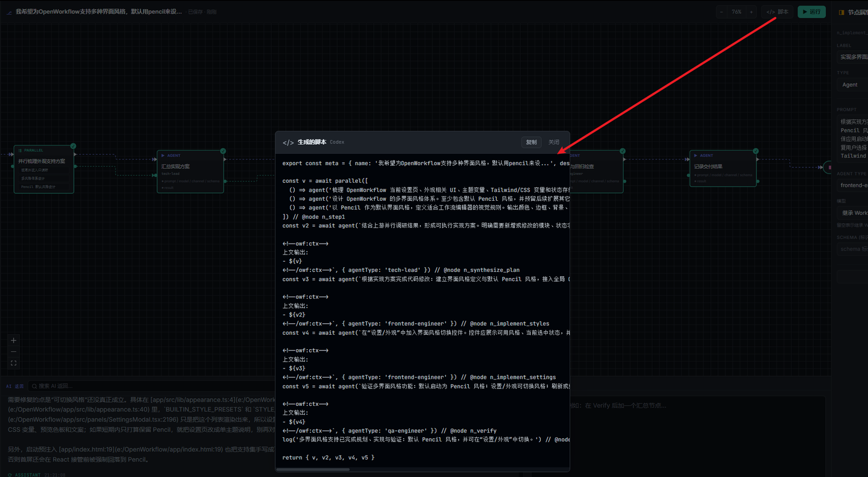
Task: Click the parallel icon on the PARALLEL node
Action: [x=20, y=150]
